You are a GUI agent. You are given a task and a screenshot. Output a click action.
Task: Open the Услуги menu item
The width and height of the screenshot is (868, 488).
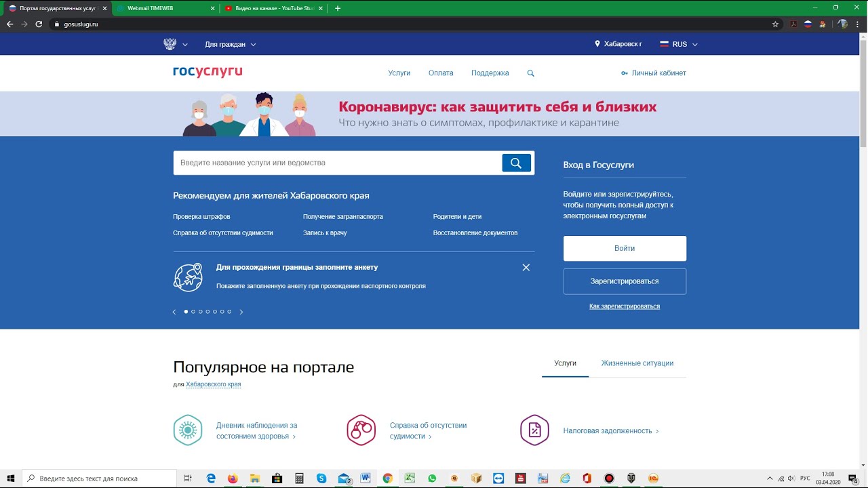point(399,73)
